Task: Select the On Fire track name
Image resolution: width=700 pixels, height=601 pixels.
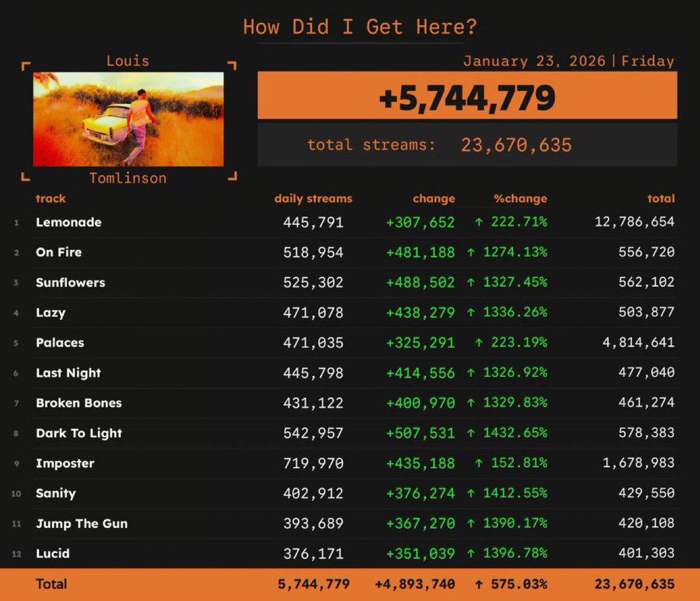Action: (59, 253)
